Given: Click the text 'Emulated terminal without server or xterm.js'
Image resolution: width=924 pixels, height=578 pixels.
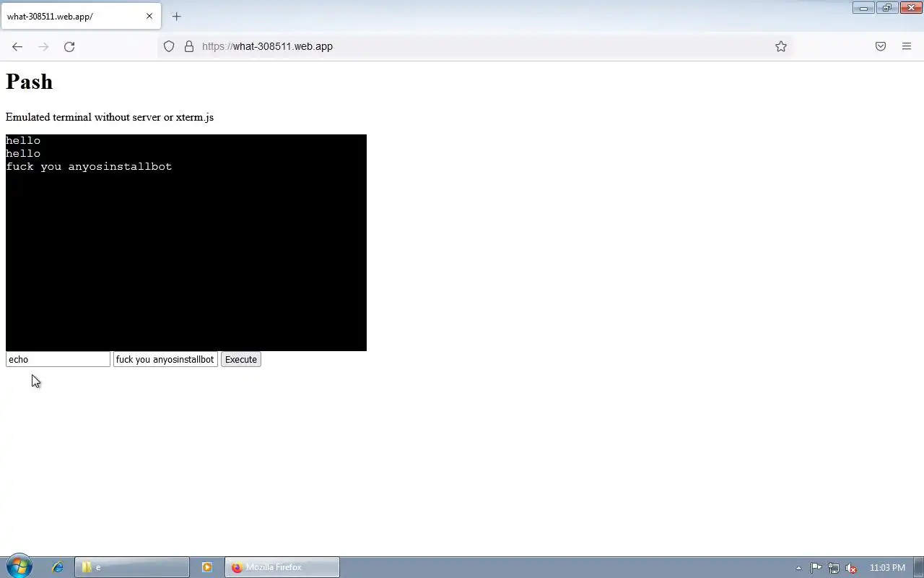Looking at the screenshot, I should click(x=110, y=117).
